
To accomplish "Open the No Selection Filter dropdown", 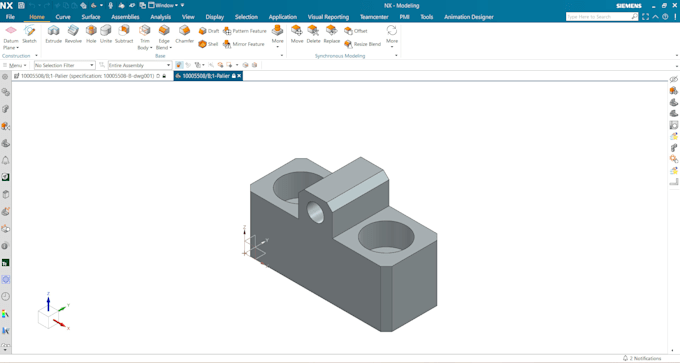I will 65,65.
